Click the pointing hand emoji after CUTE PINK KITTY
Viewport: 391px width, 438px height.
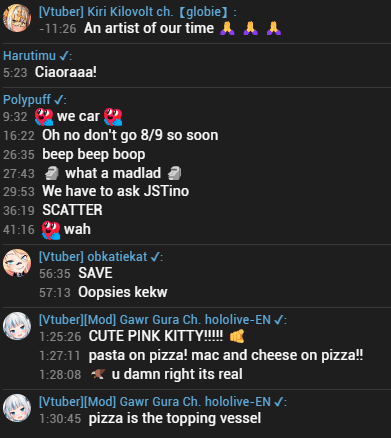pos(237,336)
